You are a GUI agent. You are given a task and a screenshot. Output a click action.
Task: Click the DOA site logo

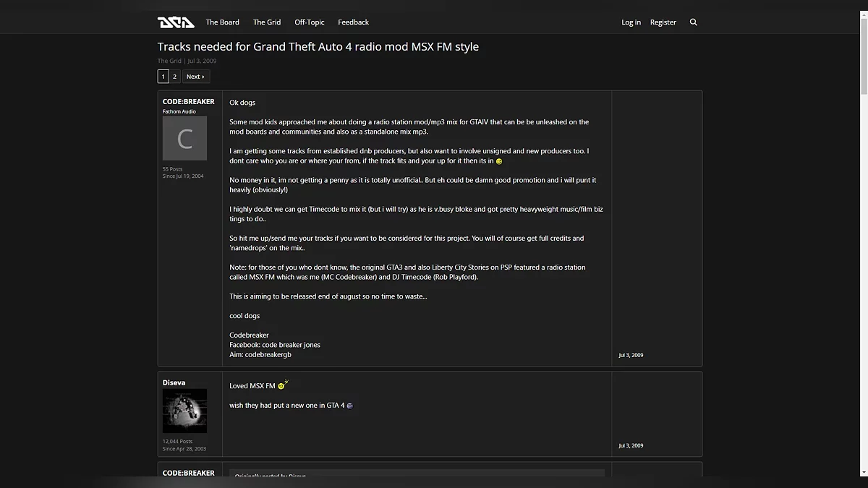[x=176, y=22]
